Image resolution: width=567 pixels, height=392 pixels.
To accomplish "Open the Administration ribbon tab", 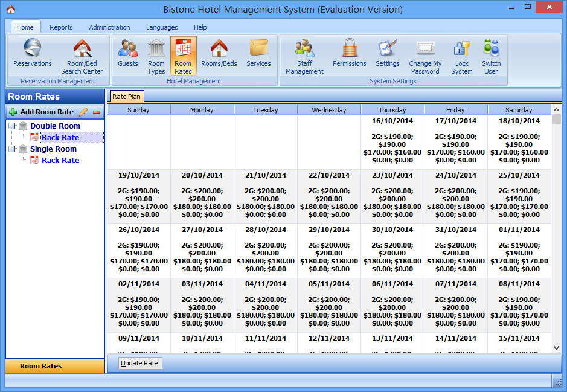I will (x=109, y=27).
